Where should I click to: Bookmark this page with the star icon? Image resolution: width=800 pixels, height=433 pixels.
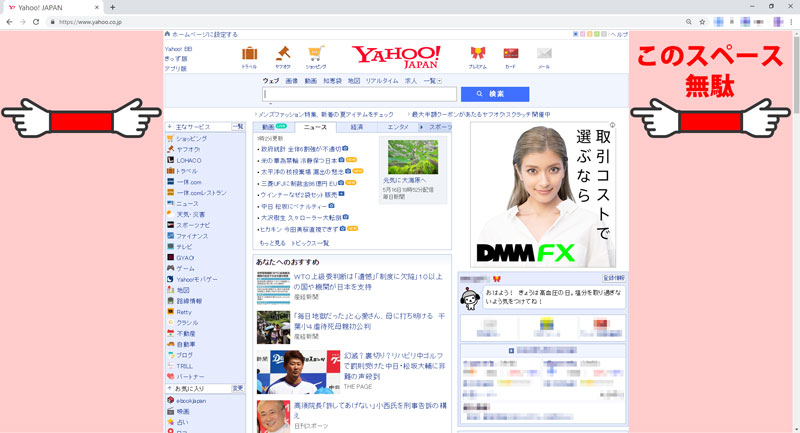(702, 22)
